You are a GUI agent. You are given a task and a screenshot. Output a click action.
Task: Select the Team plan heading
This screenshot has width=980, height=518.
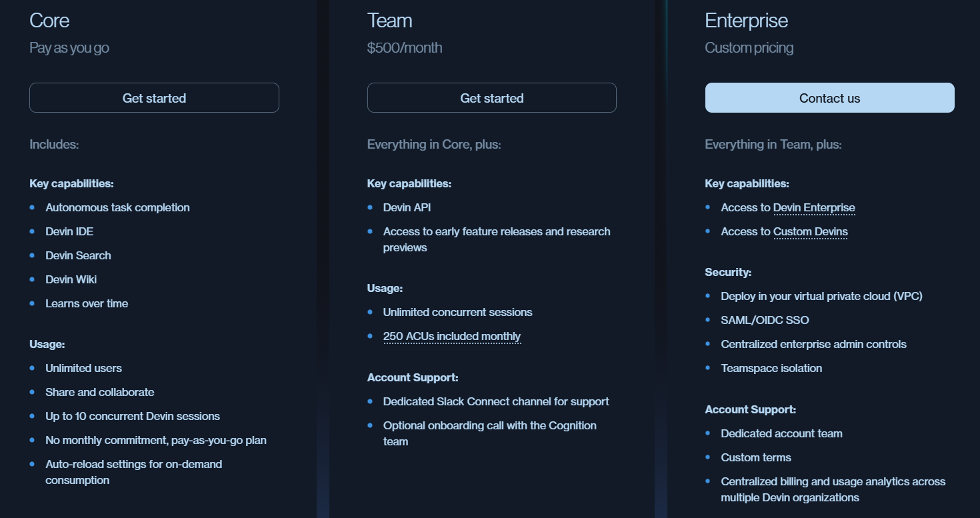tap(390, 21)
